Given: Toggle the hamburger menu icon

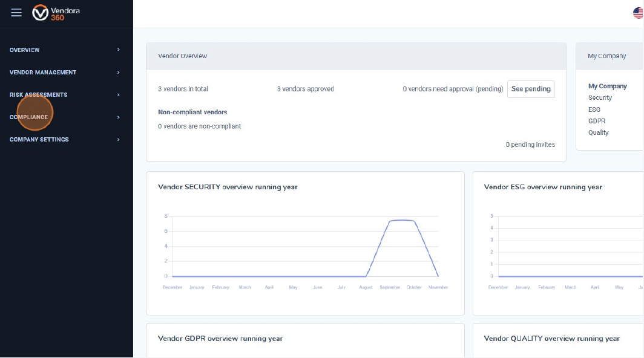Looking at the screenshot, I should [x=16, y=13].
